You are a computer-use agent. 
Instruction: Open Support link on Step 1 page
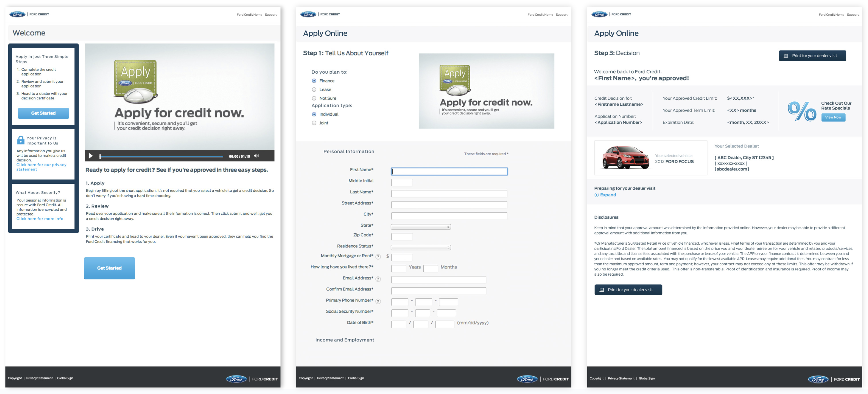(561, 15)
